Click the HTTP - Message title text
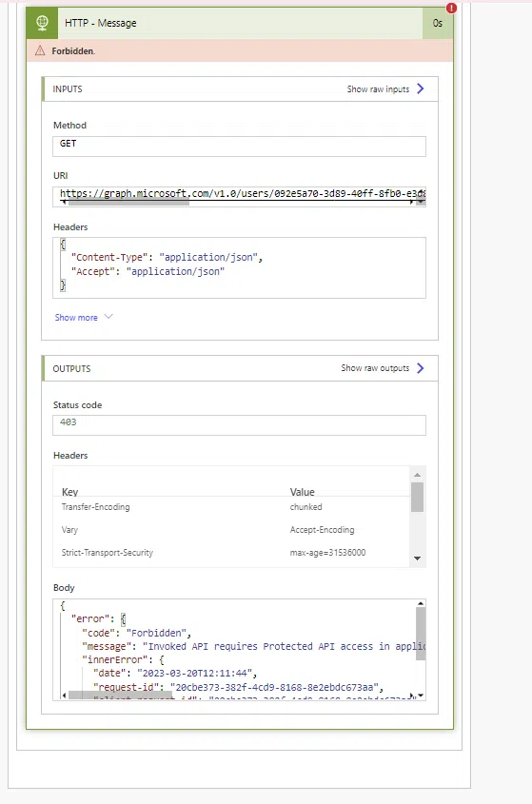 coord(101,23)
